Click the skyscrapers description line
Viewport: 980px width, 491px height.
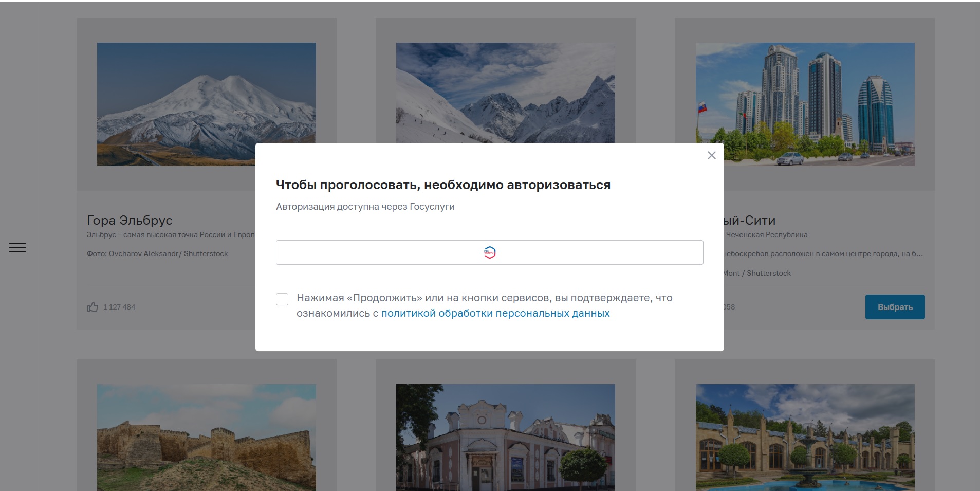click(x=823, y=254)
